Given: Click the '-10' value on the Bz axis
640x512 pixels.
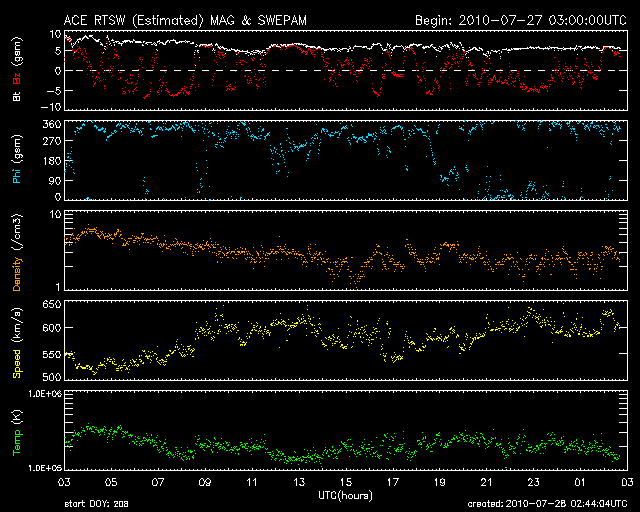Looking at the screenshot, I should point(51,107).
